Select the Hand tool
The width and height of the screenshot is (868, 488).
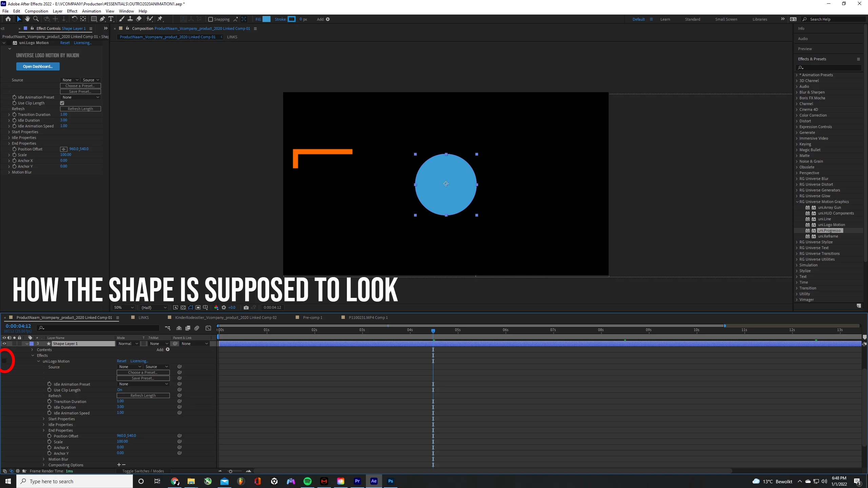27,19
